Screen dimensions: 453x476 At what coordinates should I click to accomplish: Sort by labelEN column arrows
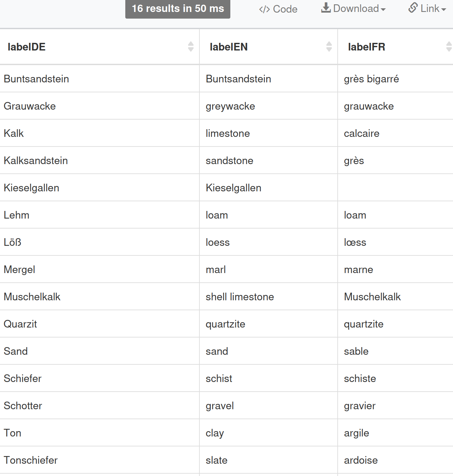coord(329,47)
